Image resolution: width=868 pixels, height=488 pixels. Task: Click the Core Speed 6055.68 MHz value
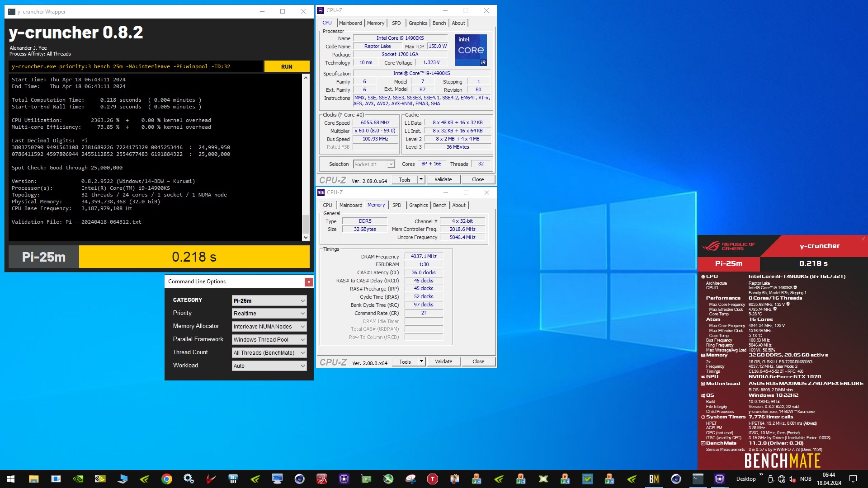[x=375, y=122]
